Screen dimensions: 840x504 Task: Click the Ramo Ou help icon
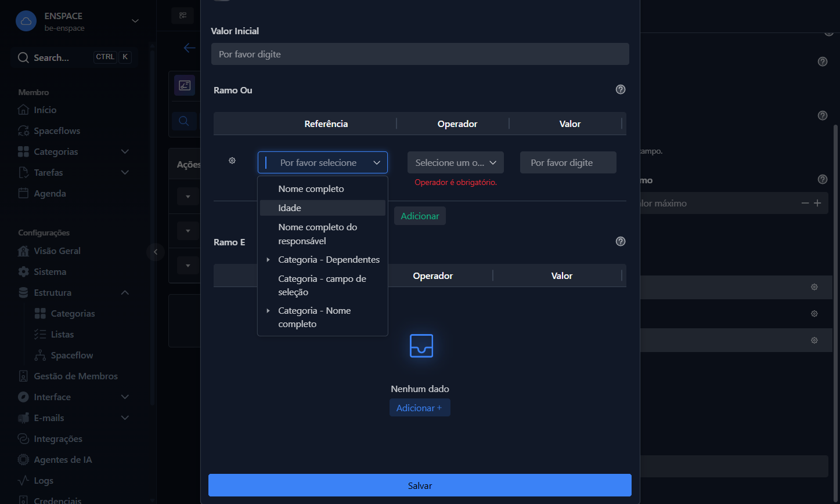pyautogui.click(x=621, y=89)
